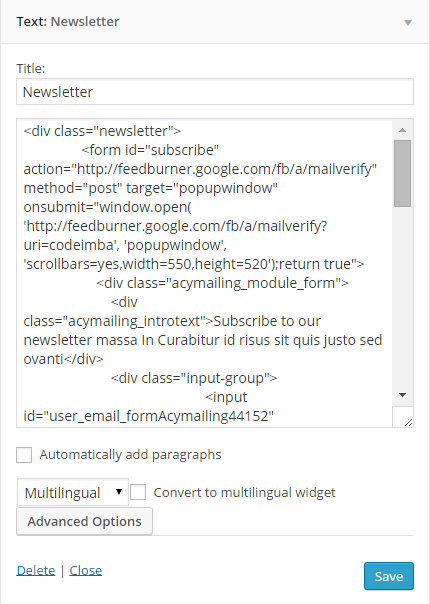The width and height of the screenshot is (430, 604).
Task: Click the scrollbar down arrow in textarea
Action: (402, 395)
